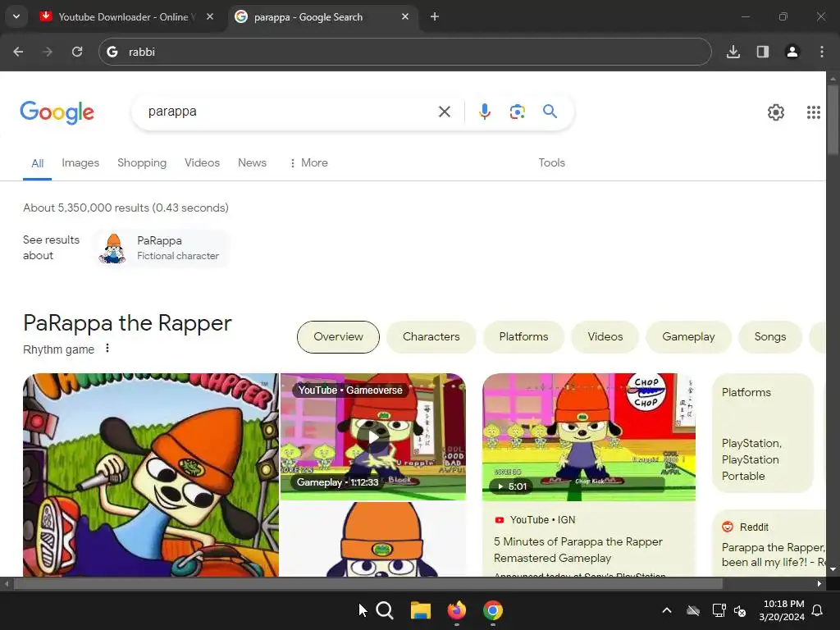
Task: Close the parappa Google Search tab
Action: [405, 16]
